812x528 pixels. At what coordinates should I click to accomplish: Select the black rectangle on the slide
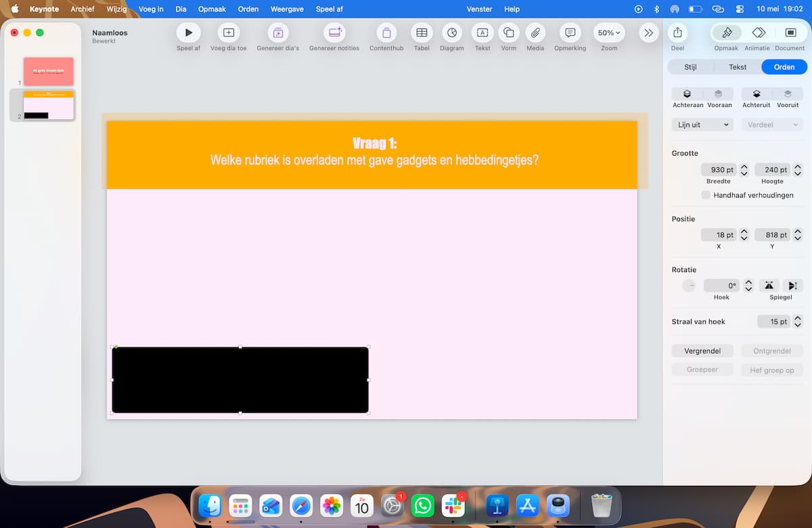point(240,380)
